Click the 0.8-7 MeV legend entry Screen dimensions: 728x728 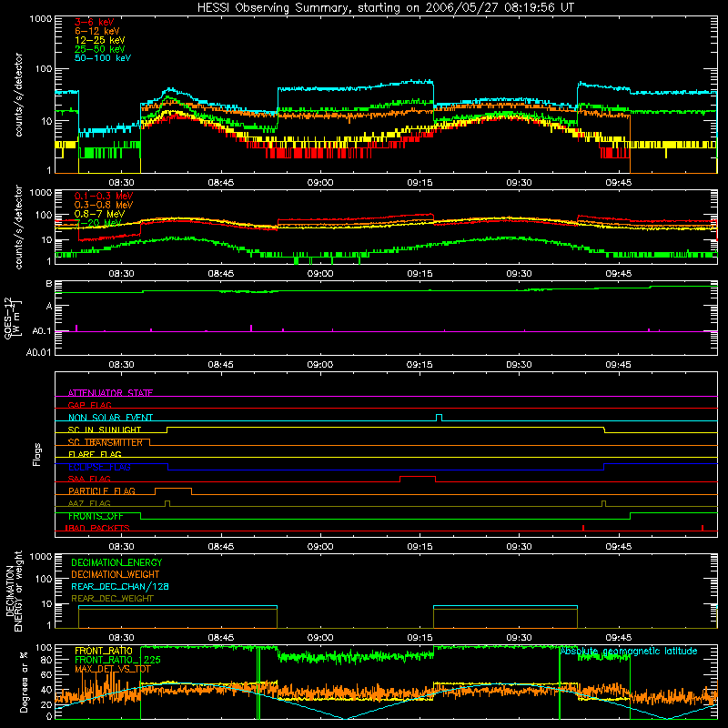(x=99, y=214)
